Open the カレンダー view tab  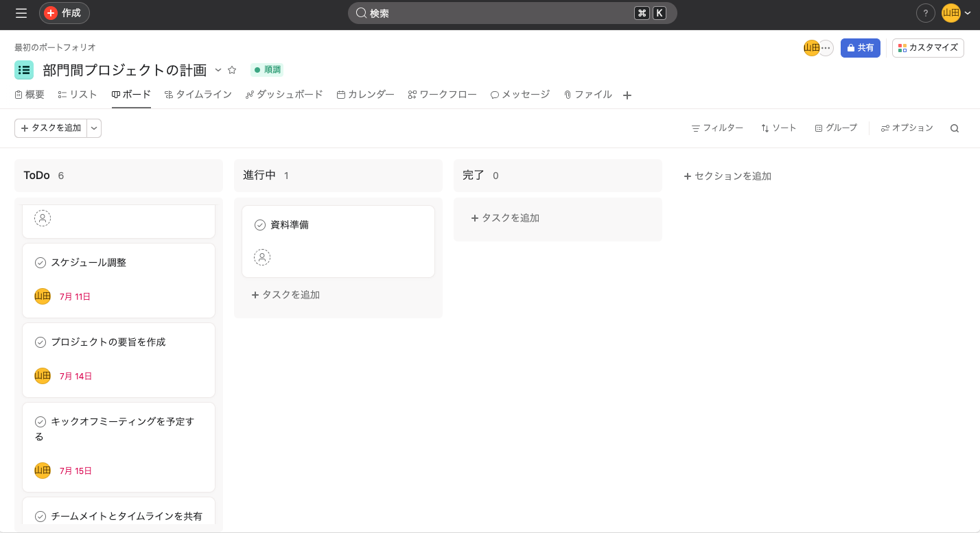point(365,95)
